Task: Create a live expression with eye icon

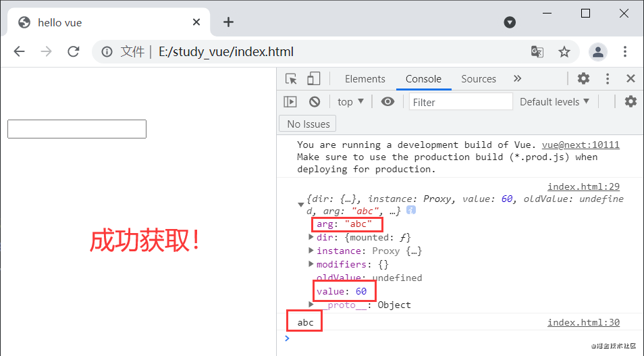Action: [387, 101]
